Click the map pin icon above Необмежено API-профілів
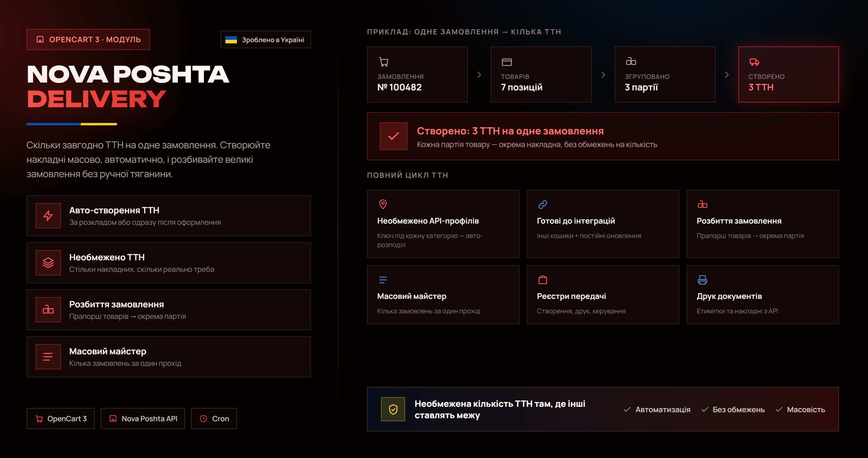 coord(383,204)
